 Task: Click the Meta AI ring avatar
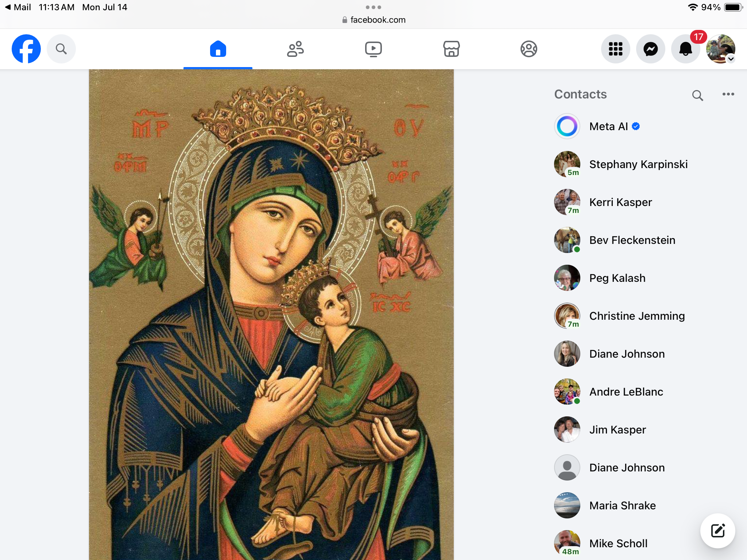[x=567, y=127]
